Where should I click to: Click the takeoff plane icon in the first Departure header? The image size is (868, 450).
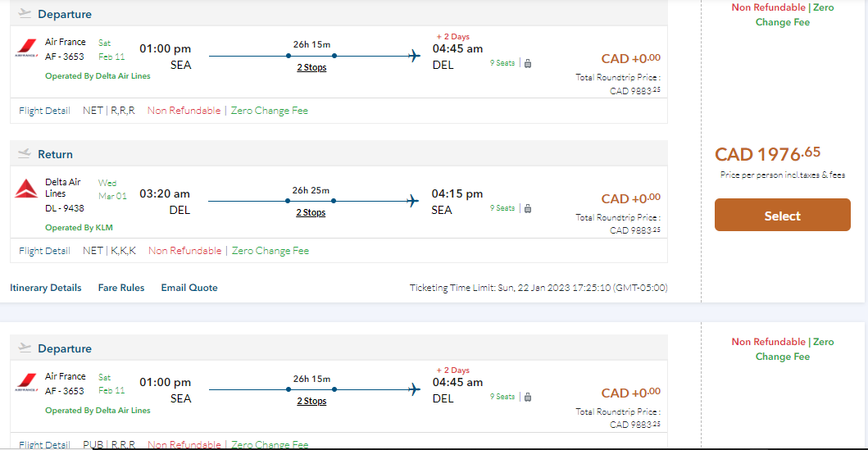(x=24, y=14)
